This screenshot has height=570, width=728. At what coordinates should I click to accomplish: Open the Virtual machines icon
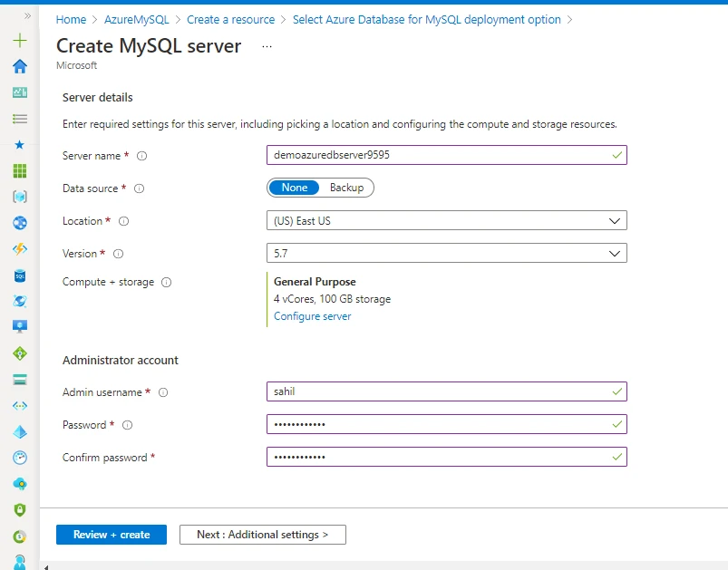[18, 326]
